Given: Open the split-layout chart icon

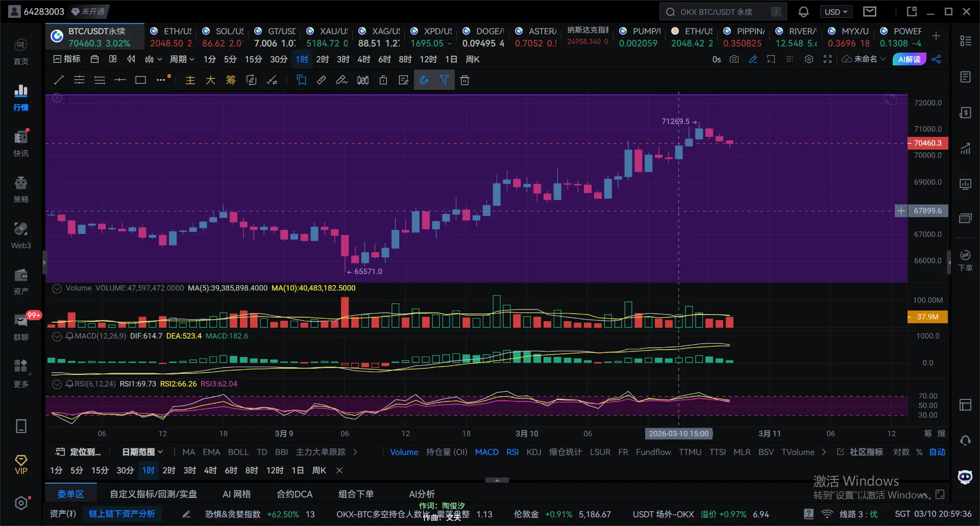Looking at the screenshot, I should [113, 59].
